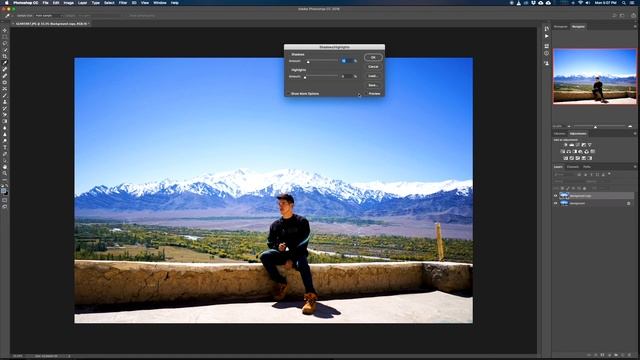Open the collapsed Actions panel play icon
Screen dimensions: 640x360
pyautogui.click(x=547, y=36)
